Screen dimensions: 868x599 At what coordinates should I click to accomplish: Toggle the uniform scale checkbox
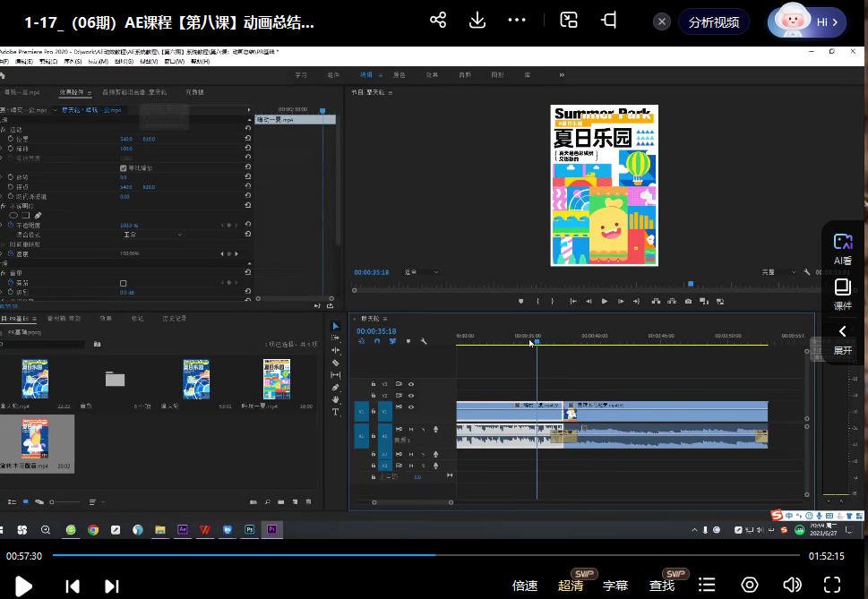[124, 167]
